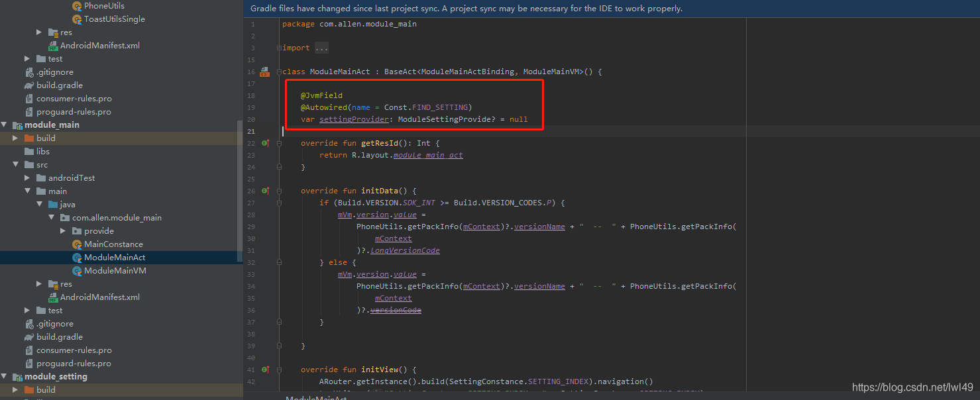Select proguard-rules.pro listed above module_main
Screen dimensions: 980x400
(74, 112)
